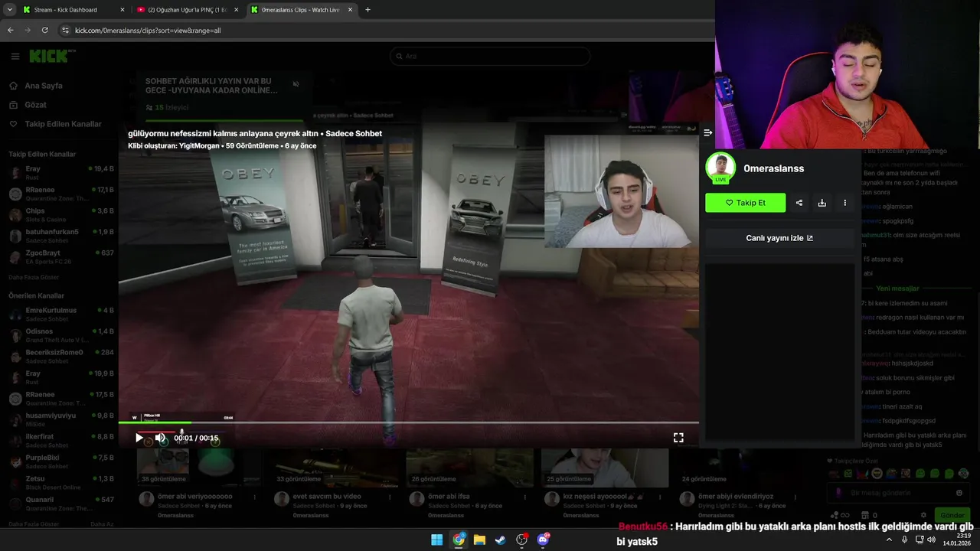This screenshot has height=551, width=980.
Task: Download the clip
Action: click(822, 203)
